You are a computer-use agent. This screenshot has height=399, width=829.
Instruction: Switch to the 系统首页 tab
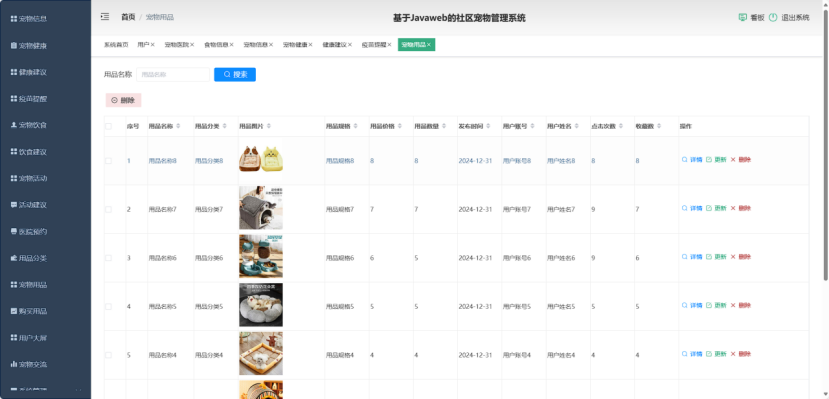(116, 45)
